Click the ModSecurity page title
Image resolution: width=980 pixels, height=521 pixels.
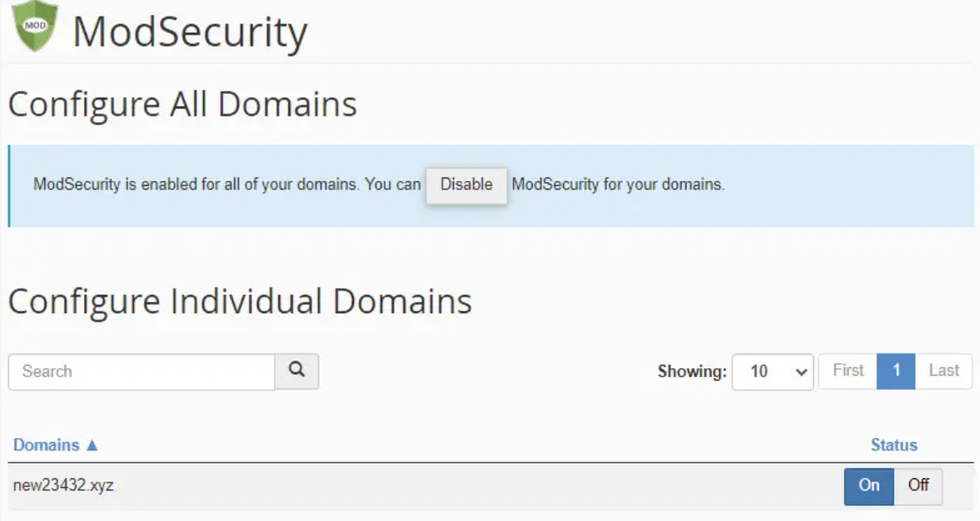[x=190, y=32]
